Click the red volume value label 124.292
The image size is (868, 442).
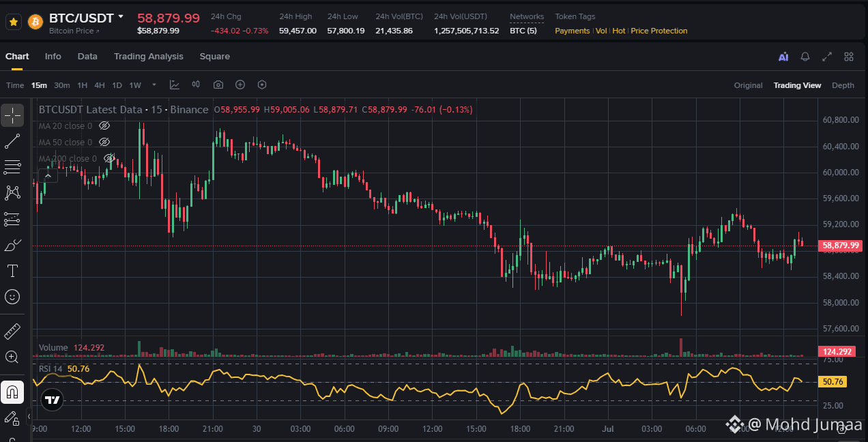pyautogui.click(x=837, y=352)
